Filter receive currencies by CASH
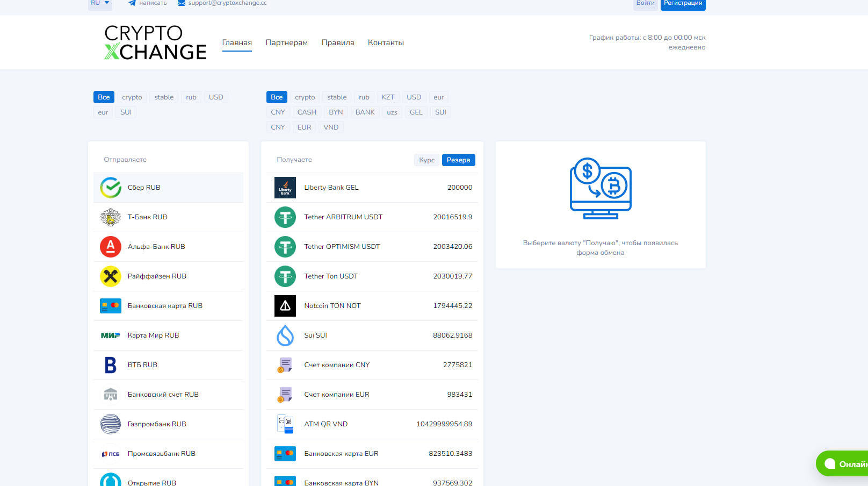Viewport: 868px width, 486px height. click(307, 112)
